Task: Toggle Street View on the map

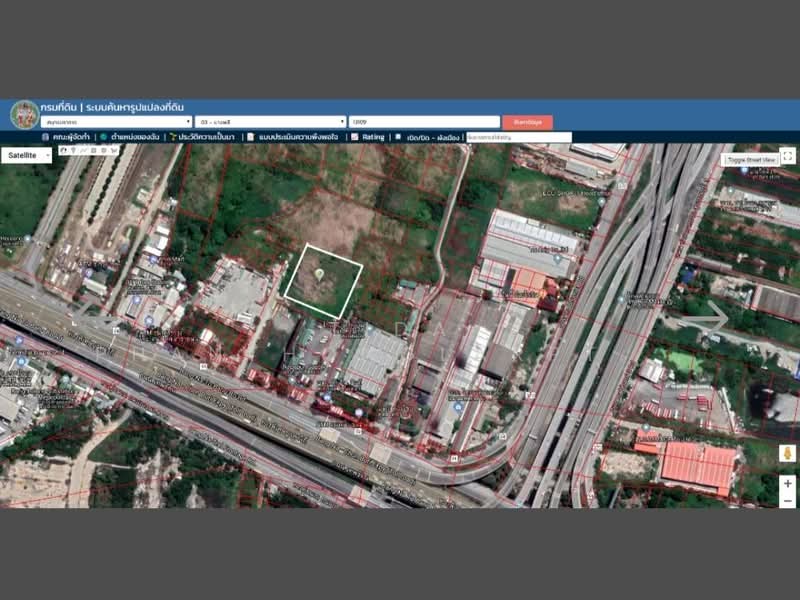Action: [750, 159]
